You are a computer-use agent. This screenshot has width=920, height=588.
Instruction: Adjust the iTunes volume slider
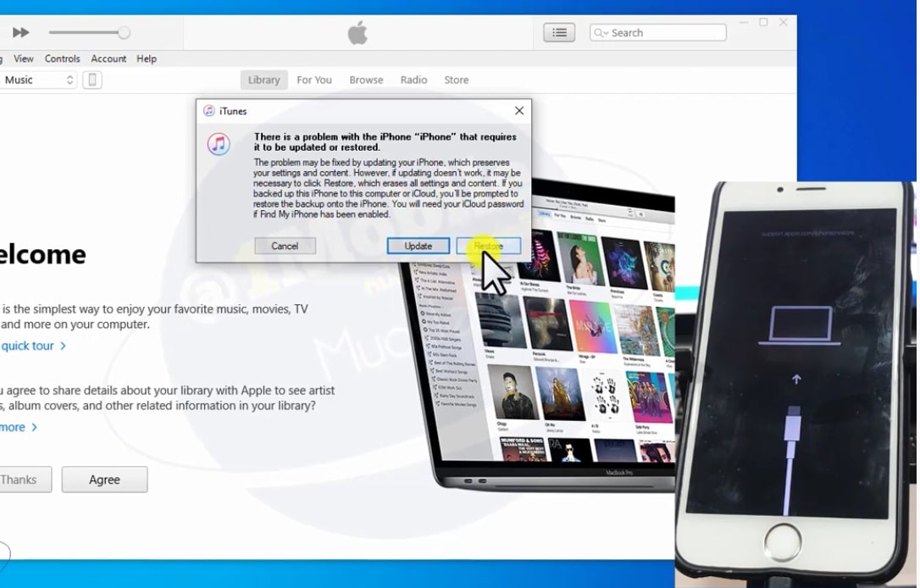pos(89,32)
